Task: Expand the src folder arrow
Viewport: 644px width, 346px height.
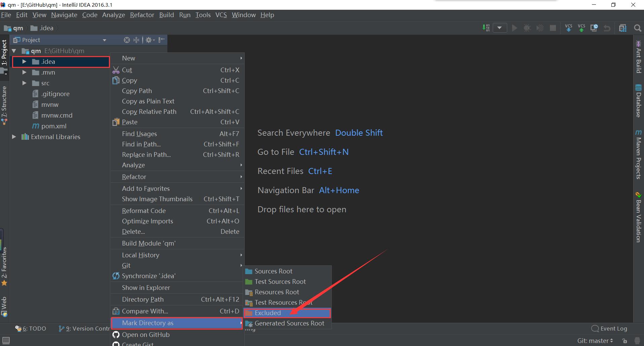Action: [24, 83]
